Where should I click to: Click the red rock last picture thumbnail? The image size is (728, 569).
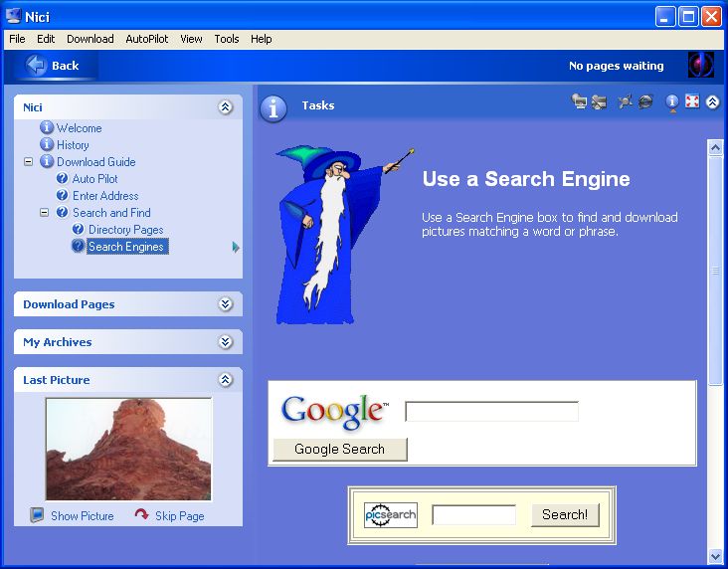coord(128,450)
